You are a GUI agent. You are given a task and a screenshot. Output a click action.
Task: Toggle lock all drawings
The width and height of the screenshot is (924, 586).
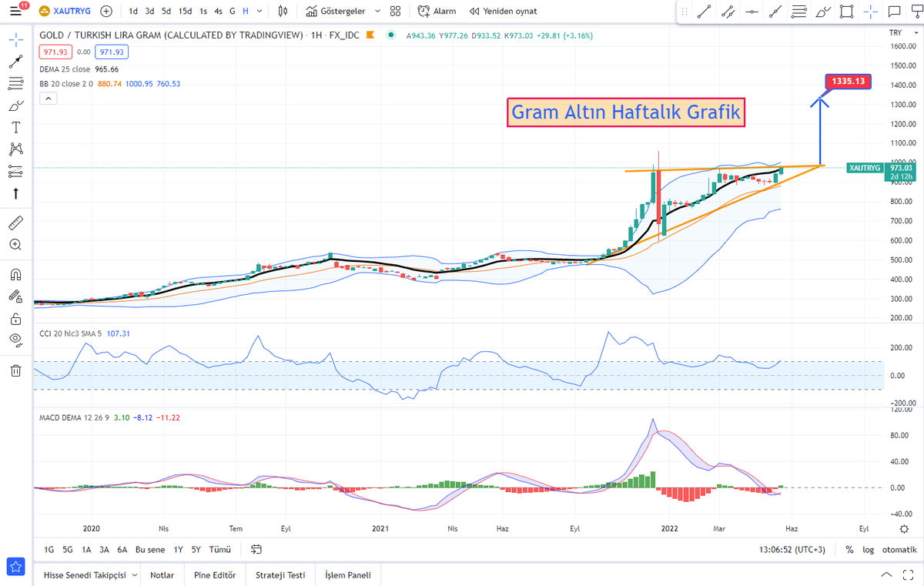15,318
